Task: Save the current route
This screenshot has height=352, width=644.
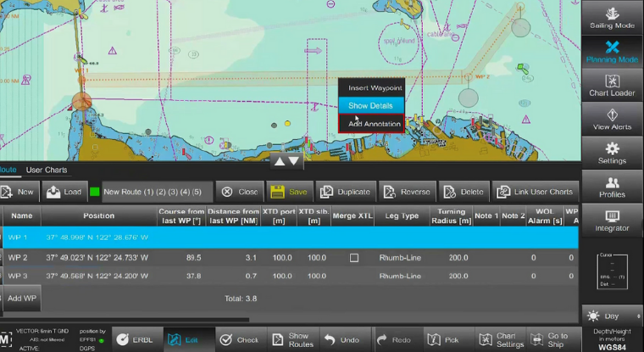Action: [x=290, y=192]
